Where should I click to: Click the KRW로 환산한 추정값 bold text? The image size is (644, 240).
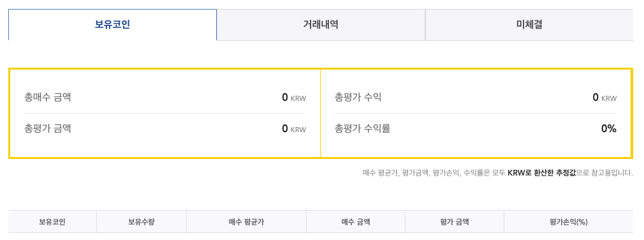(542, 173)
